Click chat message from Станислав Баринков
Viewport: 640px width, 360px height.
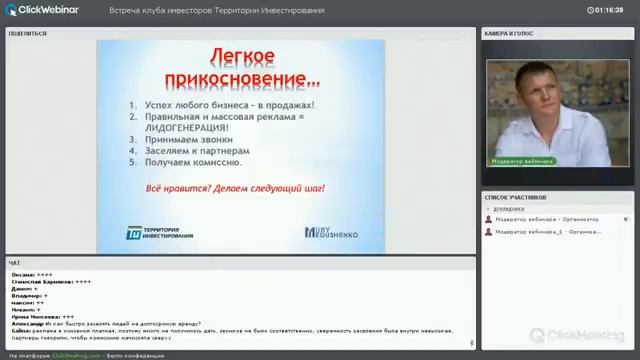coord(51,282)
